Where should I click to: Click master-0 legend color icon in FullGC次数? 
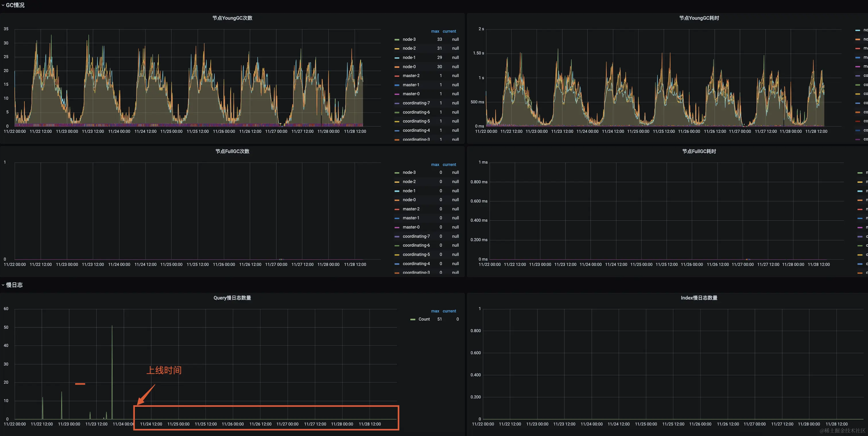397,227
